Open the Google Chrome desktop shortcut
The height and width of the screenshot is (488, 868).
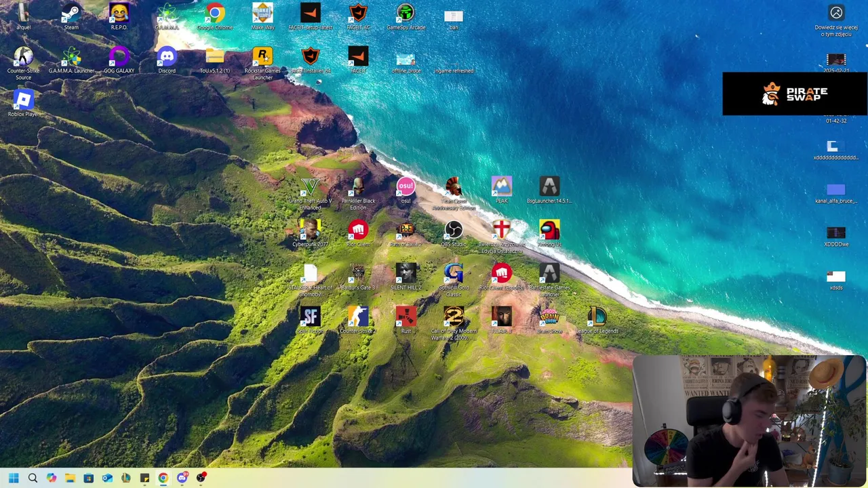[215, 17]
